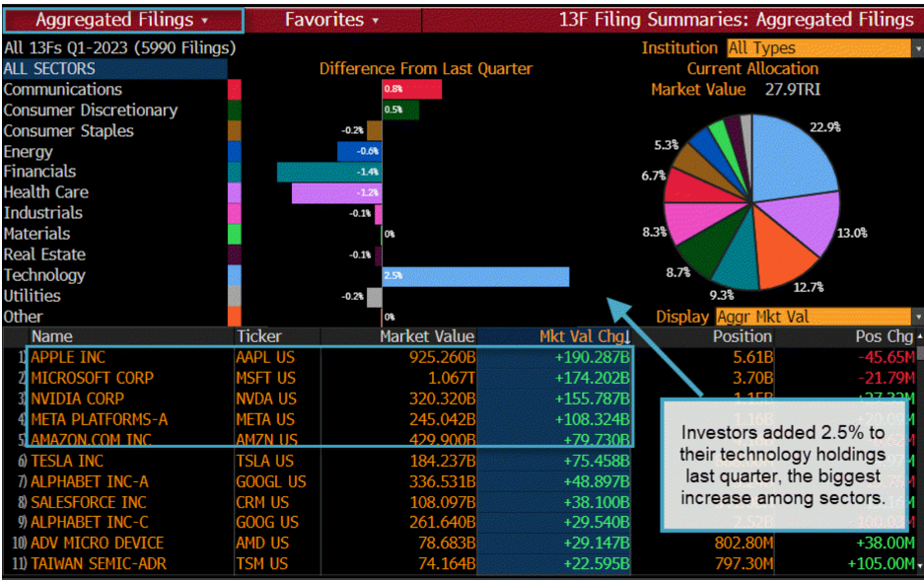Select the Consumer Discretionary sector
The image size is (924, 581).
[90, 110]
